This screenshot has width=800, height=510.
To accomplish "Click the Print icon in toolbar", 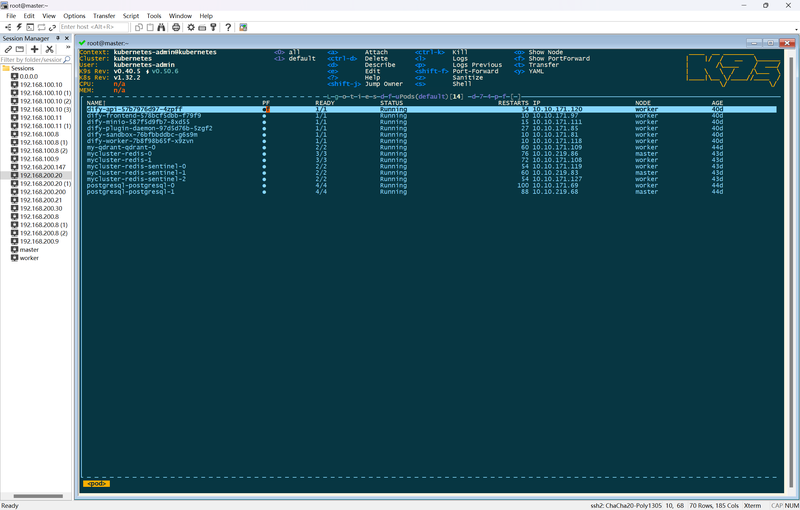I will 176,27.
